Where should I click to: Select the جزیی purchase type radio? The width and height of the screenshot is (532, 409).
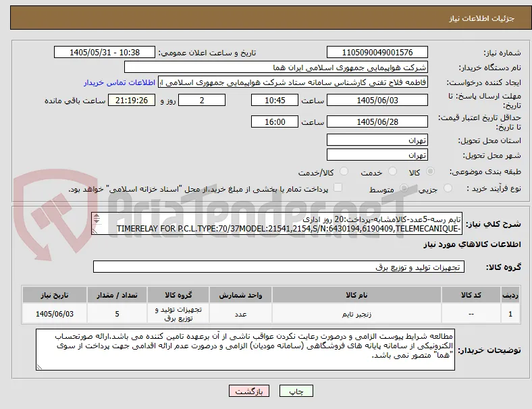coord(448,188)
